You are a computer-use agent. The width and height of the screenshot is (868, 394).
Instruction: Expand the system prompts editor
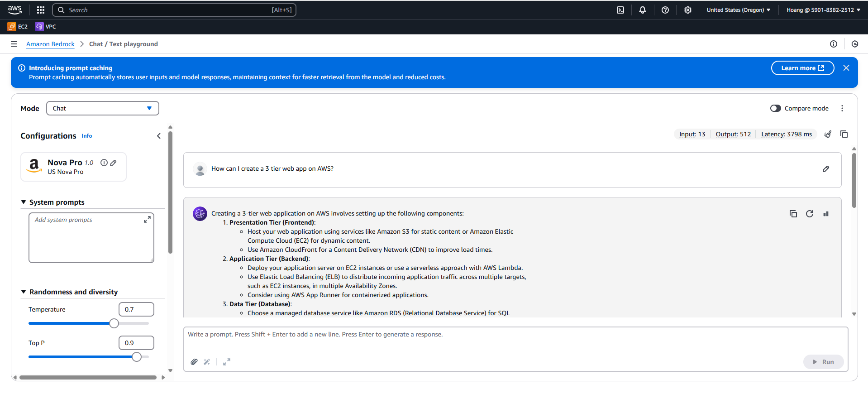[x=147, y=220]
